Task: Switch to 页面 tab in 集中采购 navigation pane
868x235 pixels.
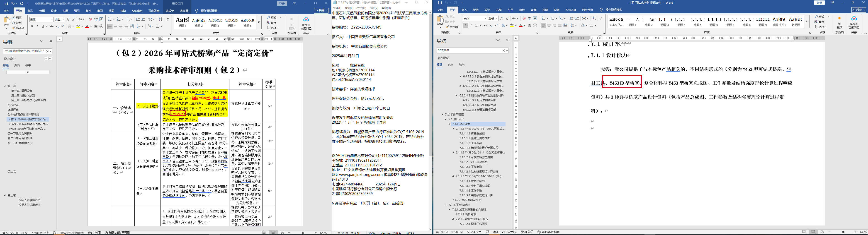Action: click(x=17, y=65)
